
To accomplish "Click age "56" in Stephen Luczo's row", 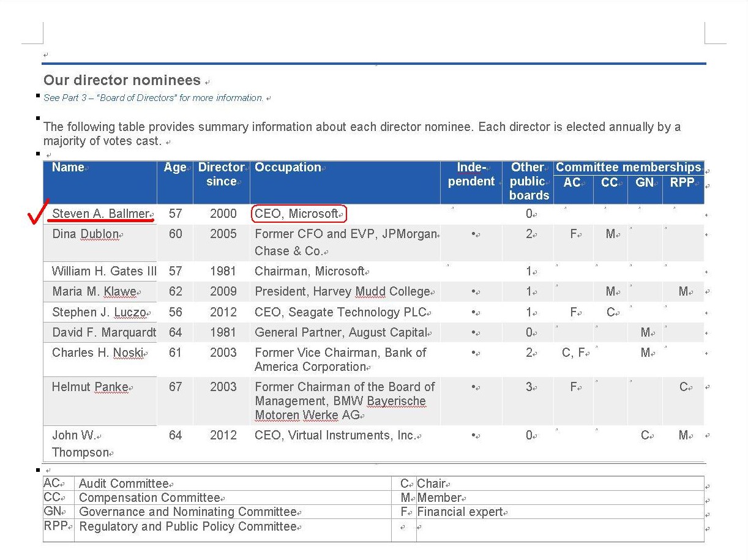I will point(175,312).
